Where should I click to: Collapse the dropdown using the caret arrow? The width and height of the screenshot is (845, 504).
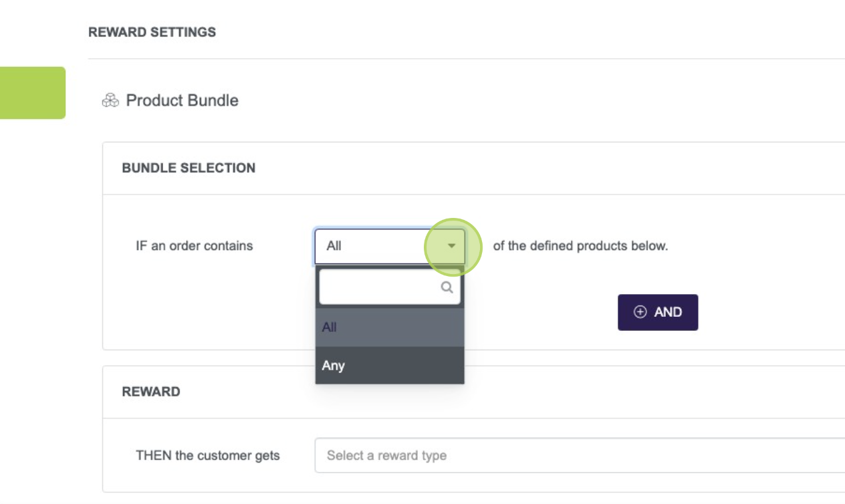point(452,246)
